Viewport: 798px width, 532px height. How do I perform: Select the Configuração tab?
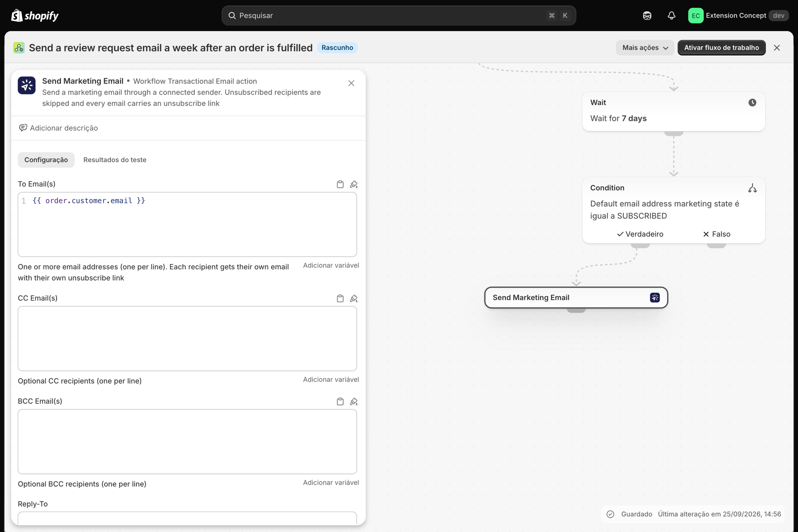(46, 160)
